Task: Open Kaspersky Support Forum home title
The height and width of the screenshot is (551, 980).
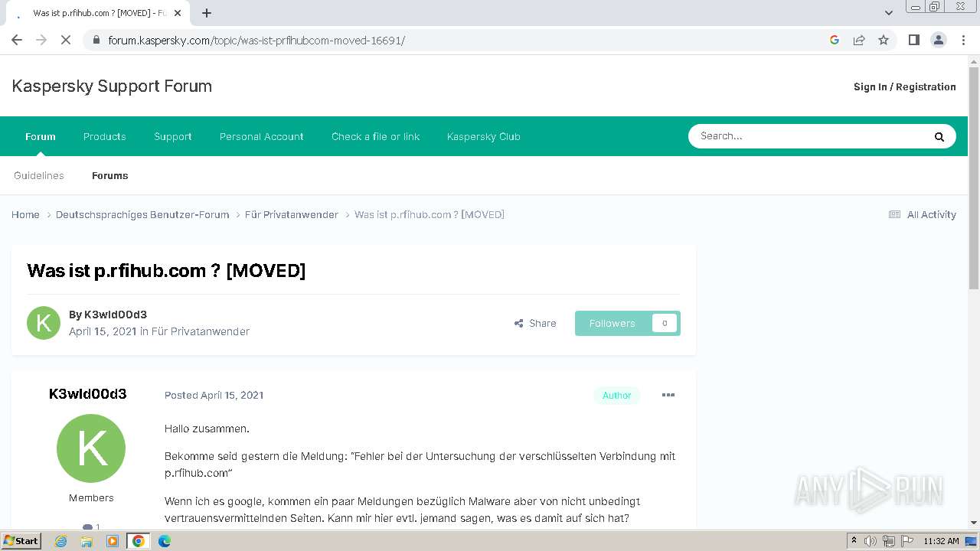Action: [112, 86]
